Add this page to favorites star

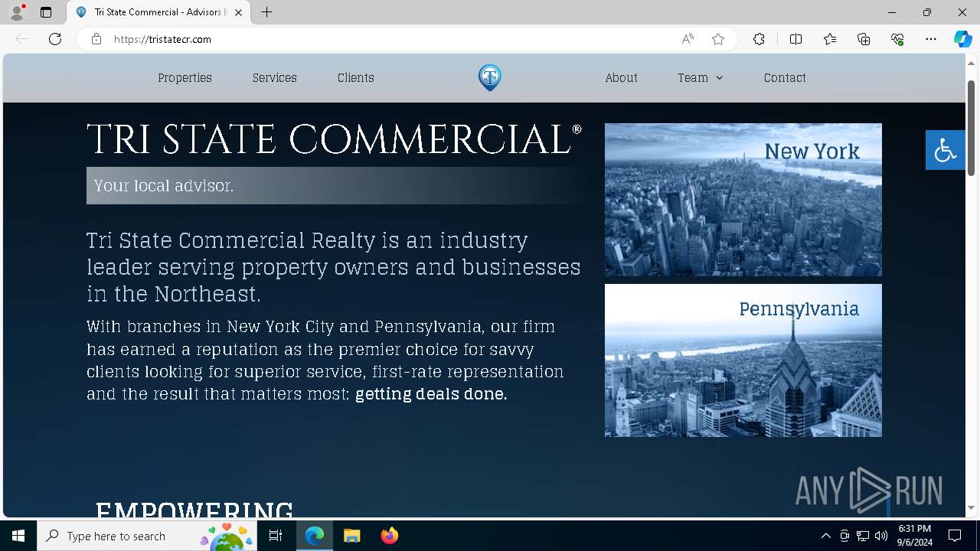click(718, 39)
